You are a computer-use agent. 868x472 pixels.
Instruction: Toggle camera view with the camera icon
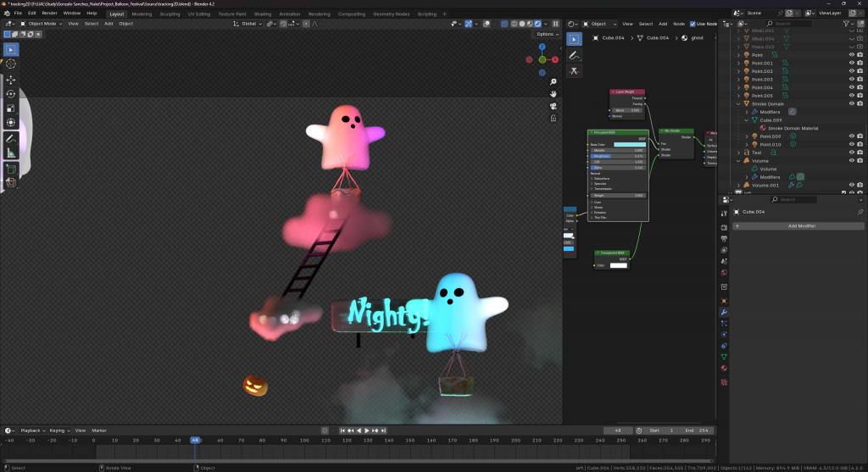(553, 106)
